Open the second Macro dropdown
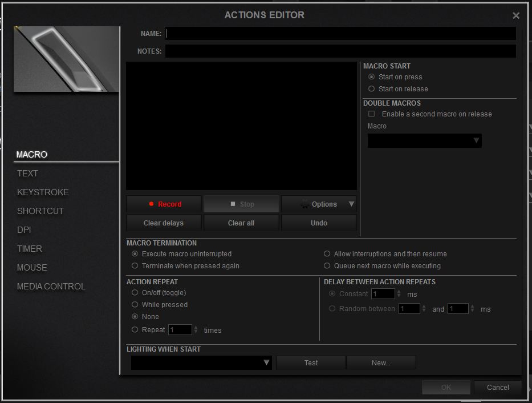 tap(424, 140)
